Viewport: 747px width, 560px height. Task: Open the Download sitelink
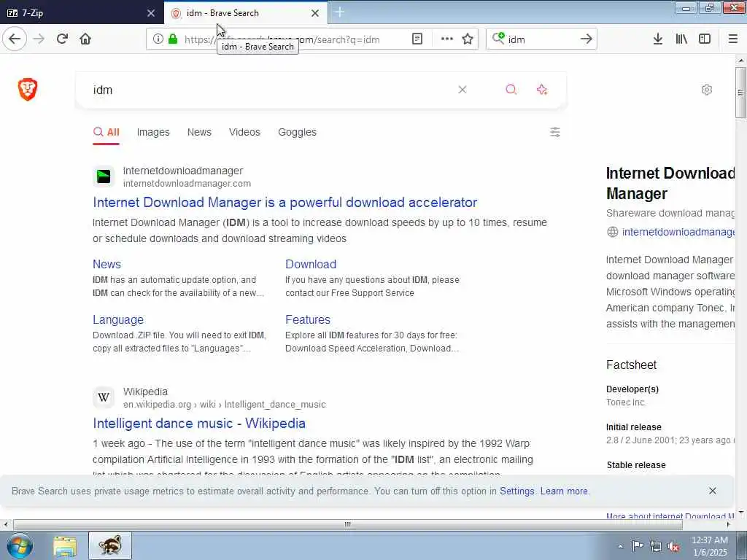click(311, 264)
